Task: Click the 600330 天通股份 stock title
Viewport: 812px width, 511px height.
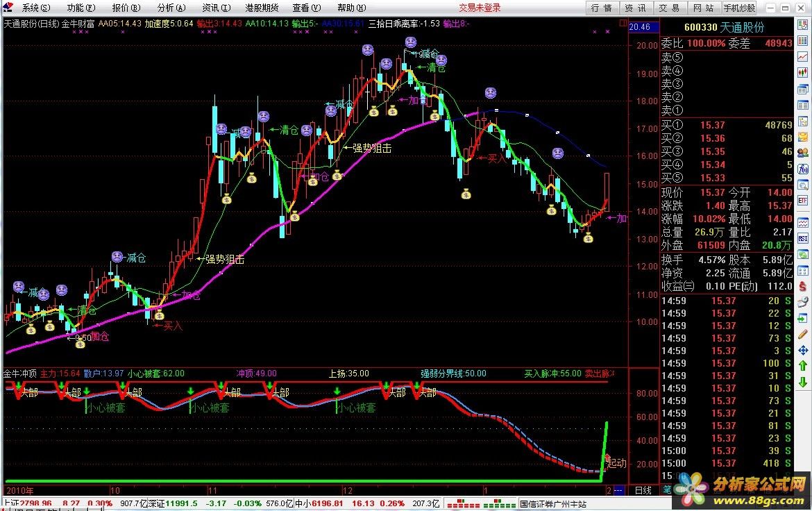Action: coord(724,27)
